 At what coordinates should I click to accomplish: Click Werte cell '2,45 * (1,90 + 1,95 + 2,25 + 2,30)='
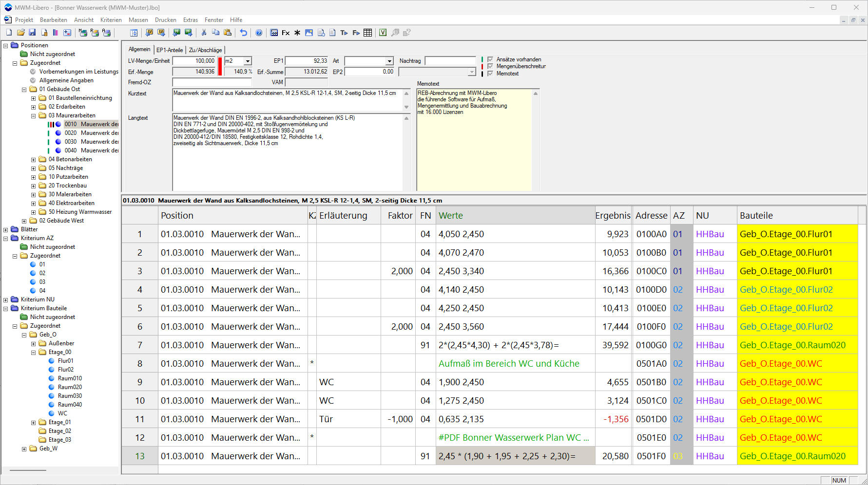(515, 456)
